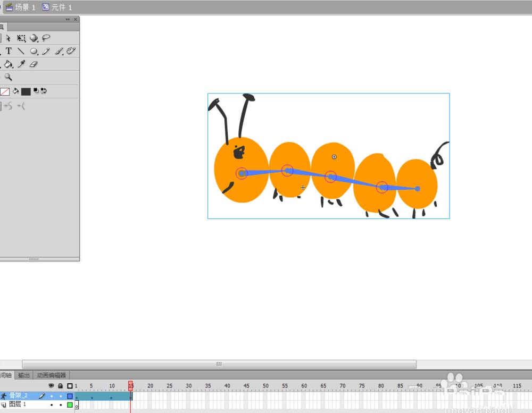Image resolution: width=532 pixels, height=413 pixels.
Task: Open the 3D Rotation tool flyout
Action: coord(34,38)
